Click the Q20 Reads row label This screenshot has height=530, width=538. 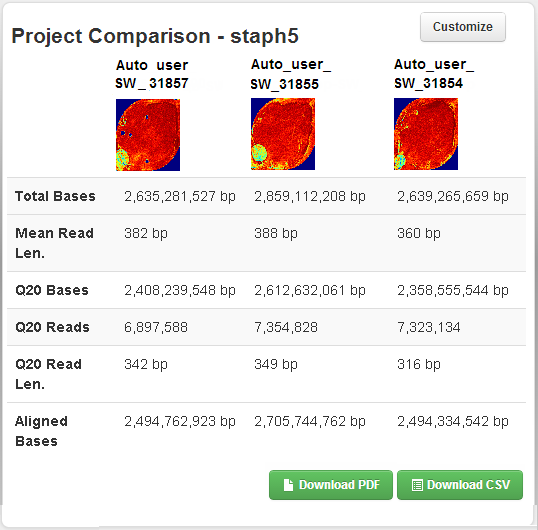[x=52, y=327]
